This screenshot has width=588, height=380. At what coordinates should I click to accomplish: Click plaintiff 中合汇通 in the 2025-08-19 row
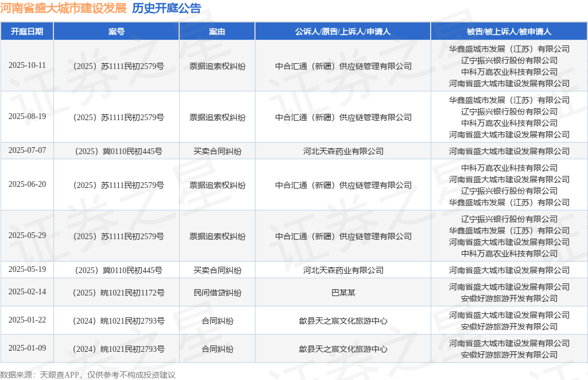point(343,117)
